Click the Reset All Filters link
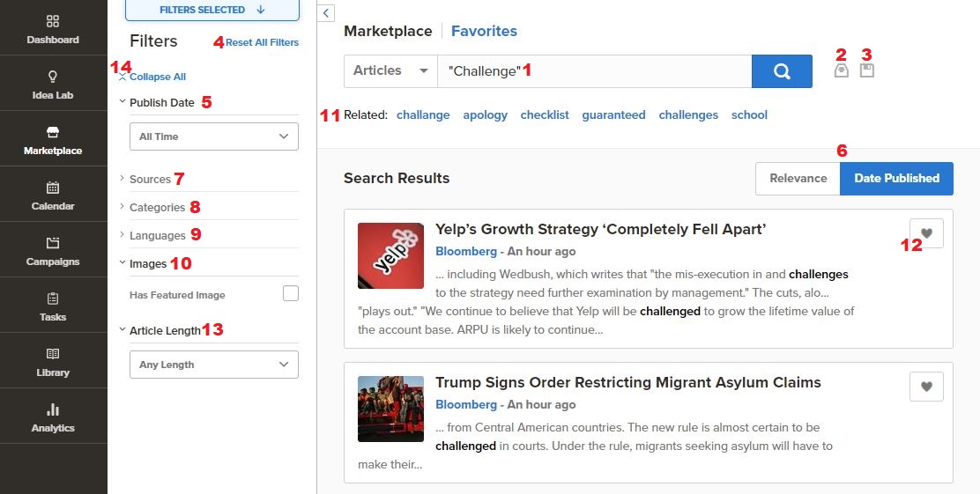980x494 pixels. [x=262, y=42]
